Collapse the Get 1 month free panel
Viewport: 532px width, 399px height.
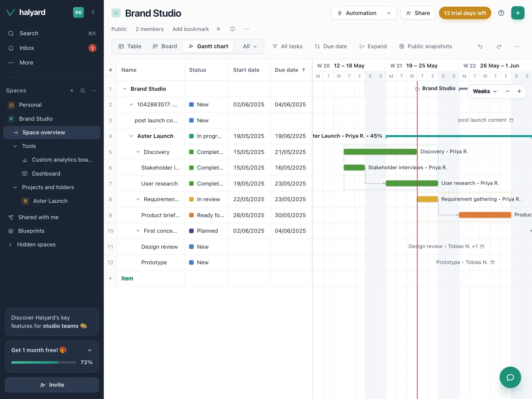tap(90, 350)
